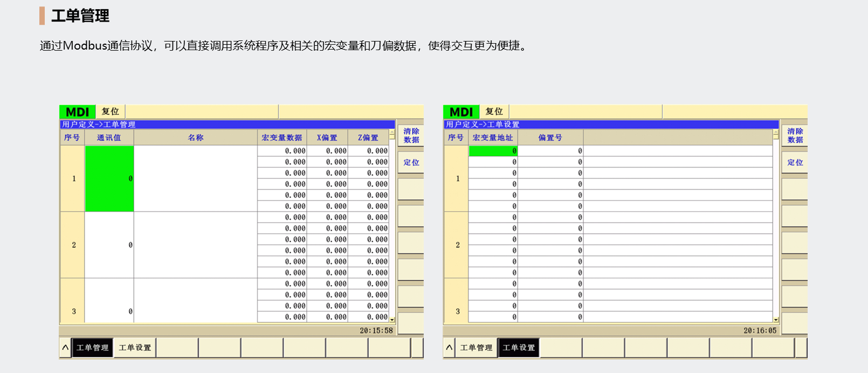Click the green MDI mode indicator on the 工单设置 screen
The image size is (868, 373).
click(x=461, y=112)
